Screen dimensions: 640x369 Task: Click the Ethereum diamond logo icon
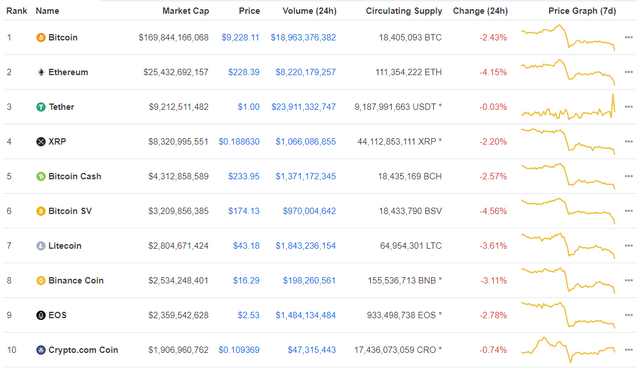click(x=40, y=72)
